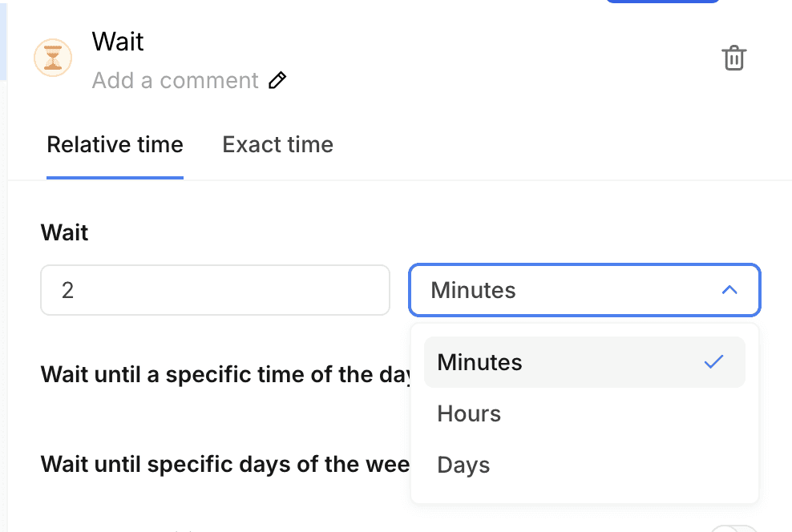Choose Hours from the unit list

click(469, 413)
